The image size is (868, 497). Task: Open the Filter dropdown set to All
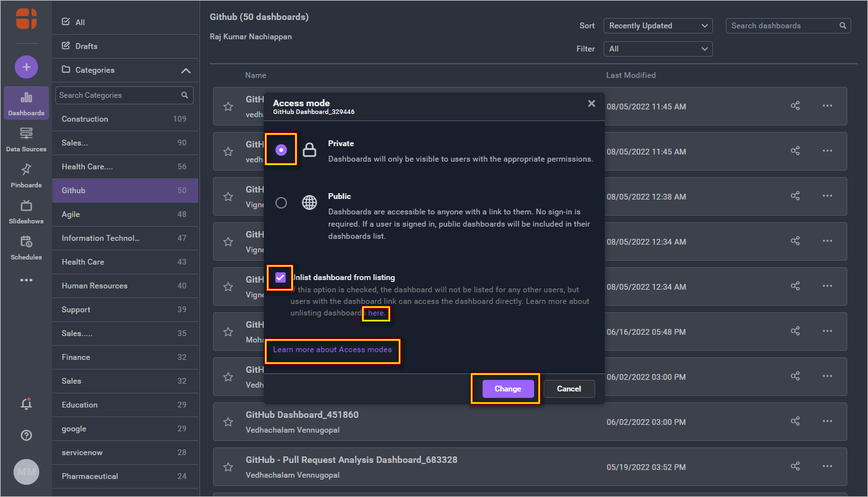(658, 49)
